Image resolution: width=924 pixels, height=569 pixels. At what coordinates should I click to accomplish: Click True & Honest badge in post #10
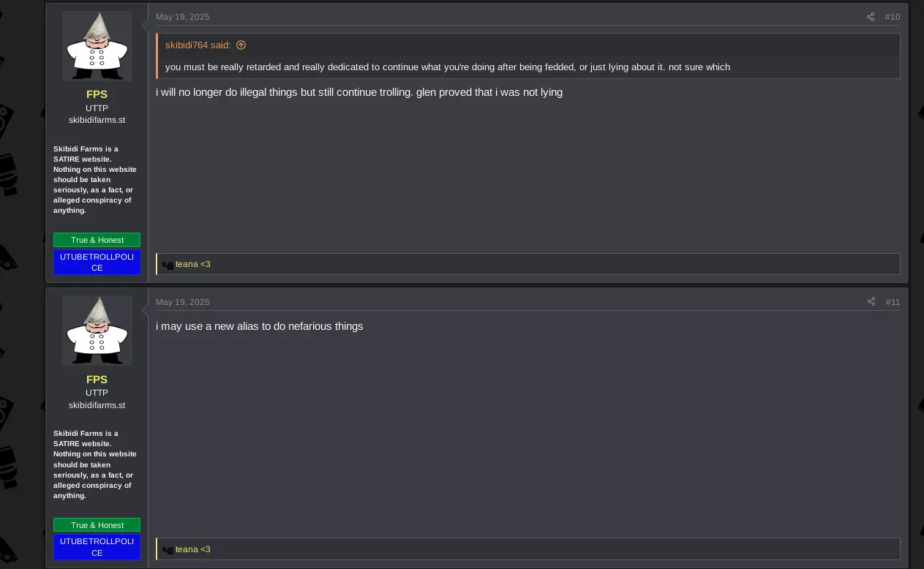tap(97, 240)
